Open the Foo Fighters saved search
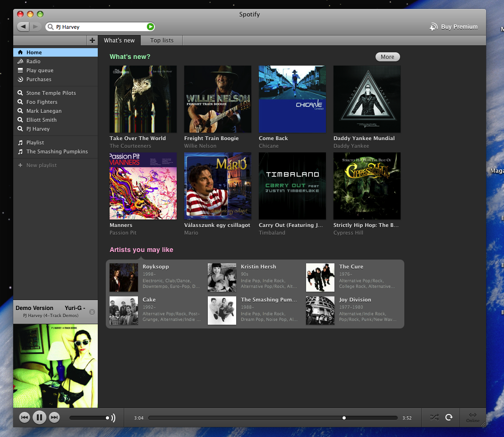 click(x=55, y=102)
